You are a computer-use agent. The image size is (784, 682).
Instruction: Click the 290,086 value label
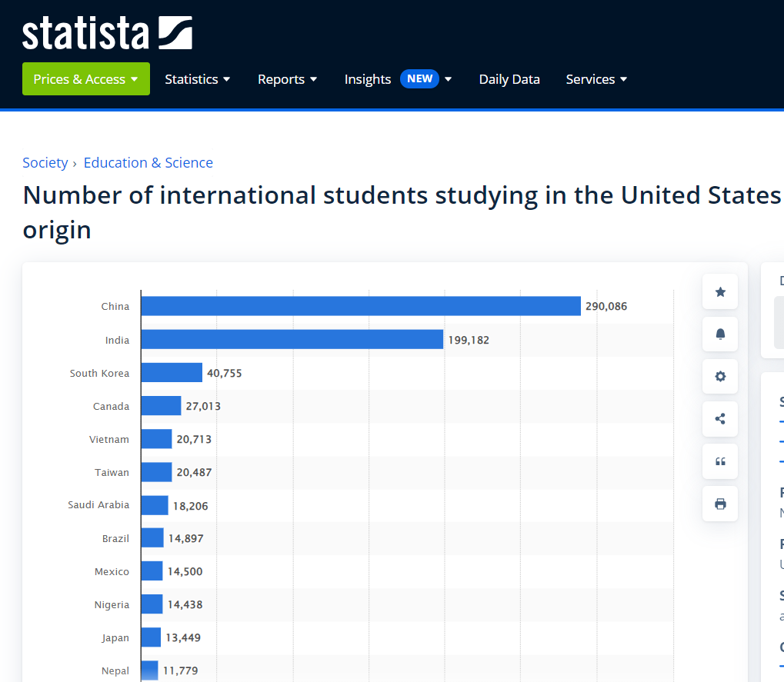pyautogui.click(x=606, y=306)
